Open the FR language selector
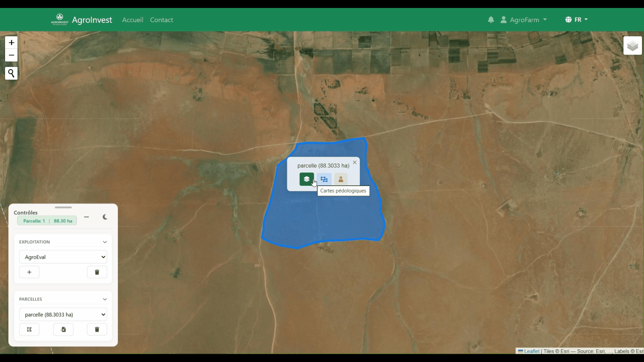Image resolution: width=644 pixels, height=362 pixels. [577, 20]
